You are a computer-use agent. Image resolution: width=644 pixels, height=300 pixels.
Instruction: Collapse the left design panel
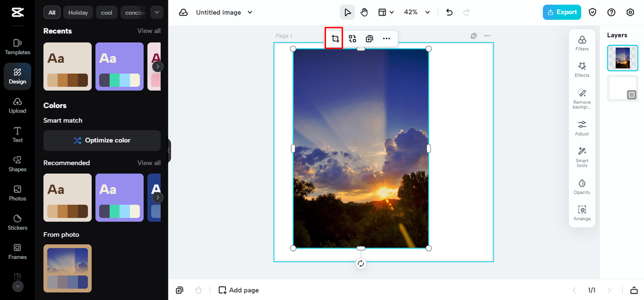click(170, 150)
